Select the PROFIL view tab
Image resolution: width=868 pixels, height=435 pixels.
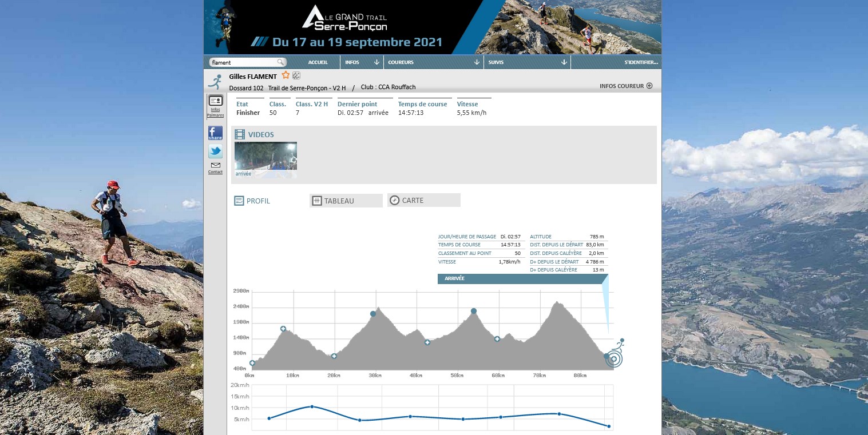pyautogui.click(x=252, y=201)
